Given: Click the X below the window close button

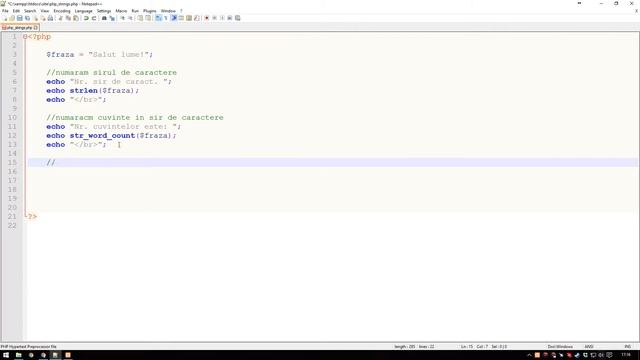Looking at the screenshot, I should click(x=636, y=11).
